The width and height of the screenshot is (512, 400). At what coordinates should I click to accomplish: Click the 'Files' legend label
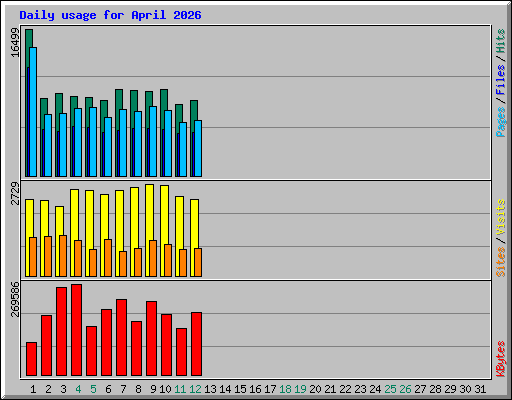pos(500,79)
